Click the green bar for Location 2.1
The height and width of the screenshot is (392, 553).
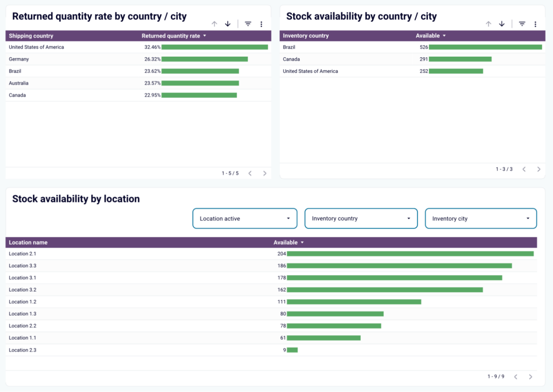[410, 254]
